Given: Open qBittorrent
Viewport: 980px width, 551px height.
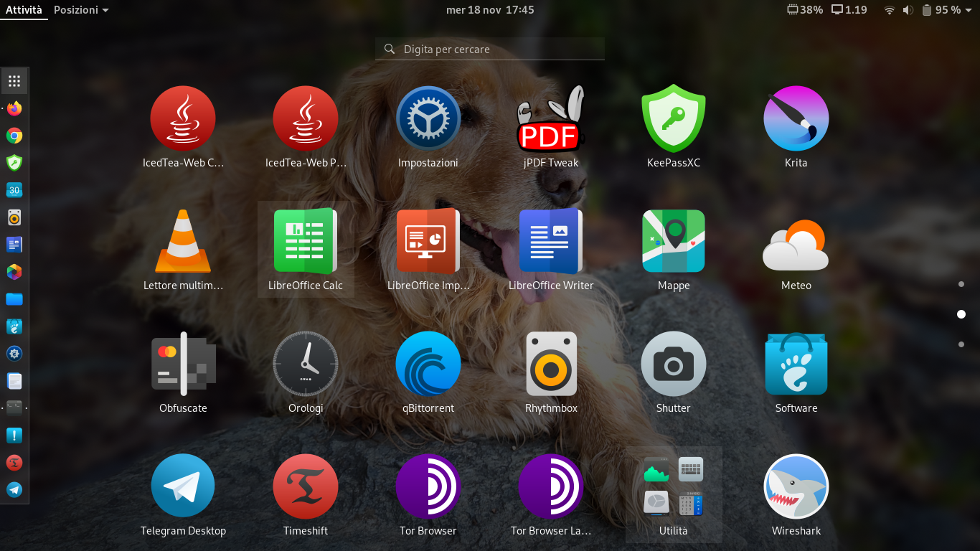Looking at the screenshot, I should [x=428, y=364].
